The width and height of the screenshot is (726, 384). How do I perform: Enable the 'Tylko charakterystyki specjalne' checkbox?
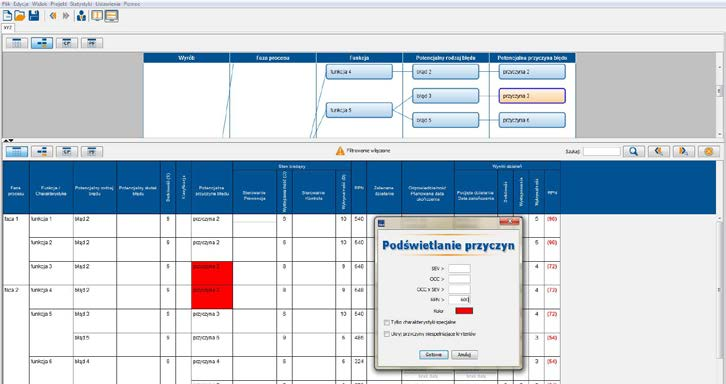point(387,322)
